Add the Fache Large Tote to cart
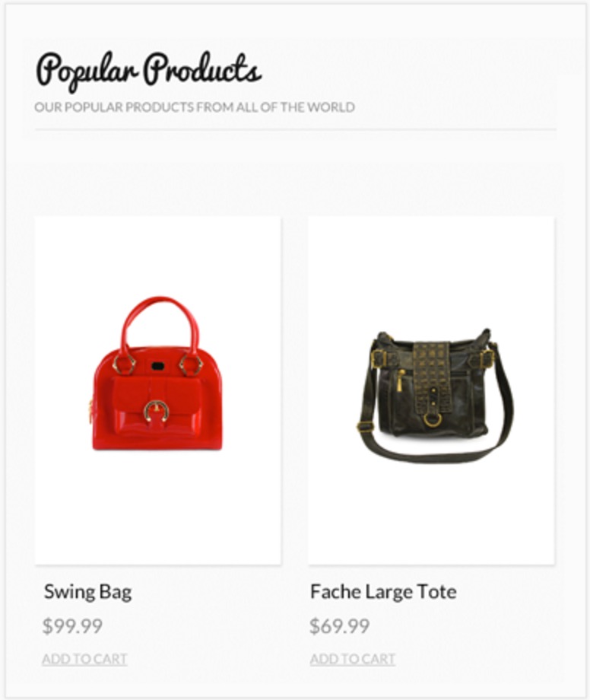 click(353, 659)
